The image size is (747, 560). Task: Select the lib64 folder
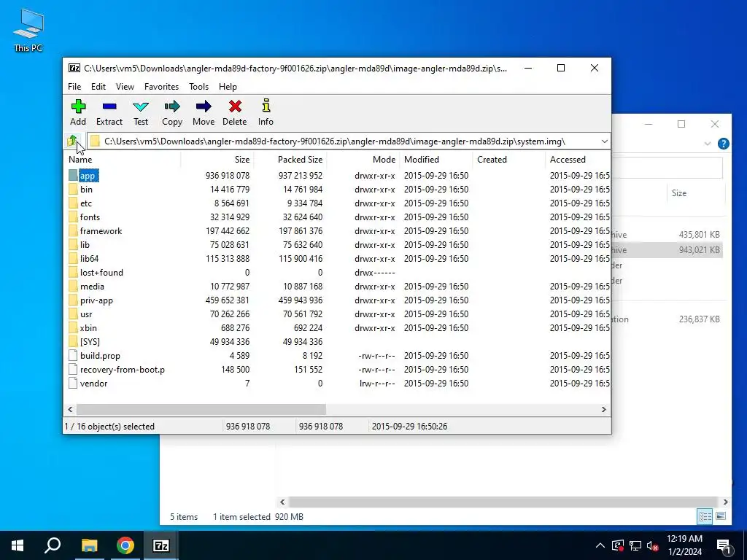(x=89, y=259)
